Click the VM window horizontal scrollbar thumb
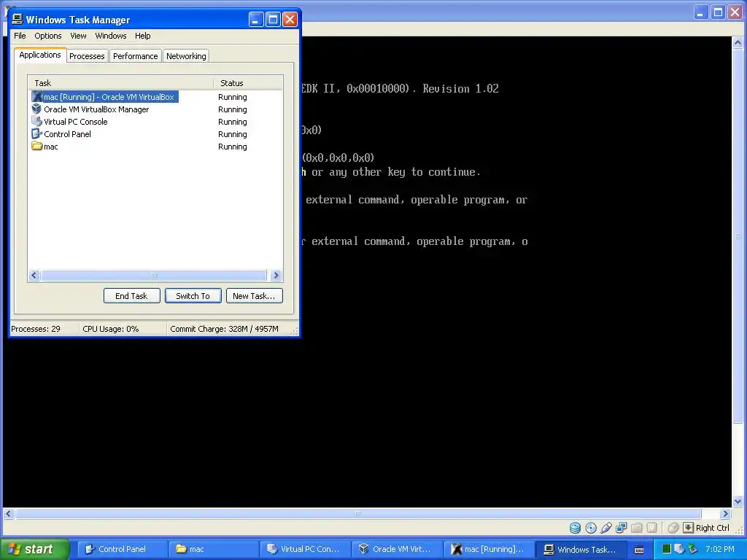747x560 pixels. click(358, 514)
